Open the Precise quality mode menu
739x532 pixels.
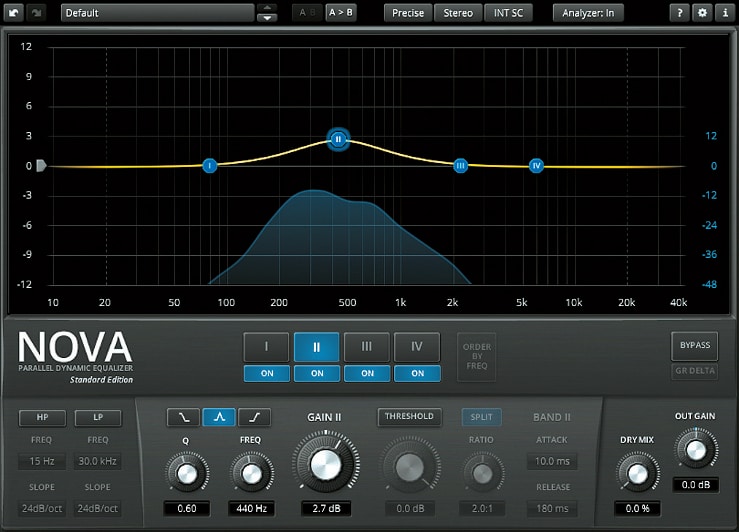(x=408, y=13)
